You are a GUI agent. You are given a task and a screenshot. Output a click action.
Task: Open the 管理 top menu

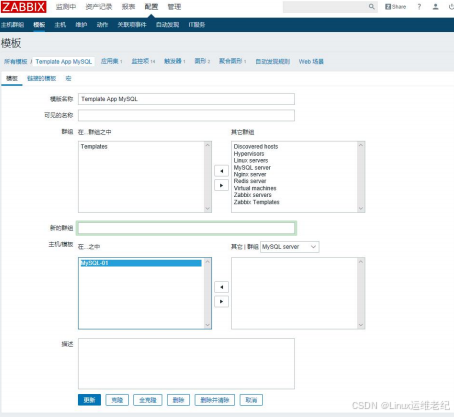click(174, 7)
